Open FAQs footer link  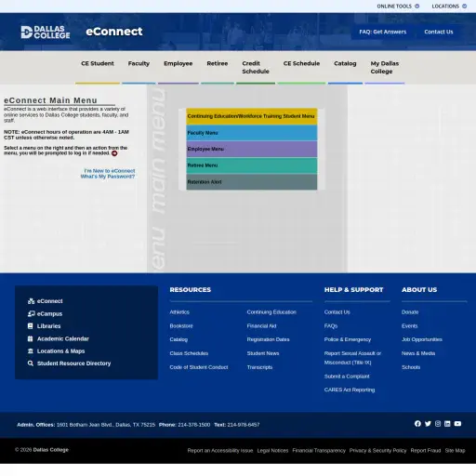pyautogui.click(x=331, y=326)
